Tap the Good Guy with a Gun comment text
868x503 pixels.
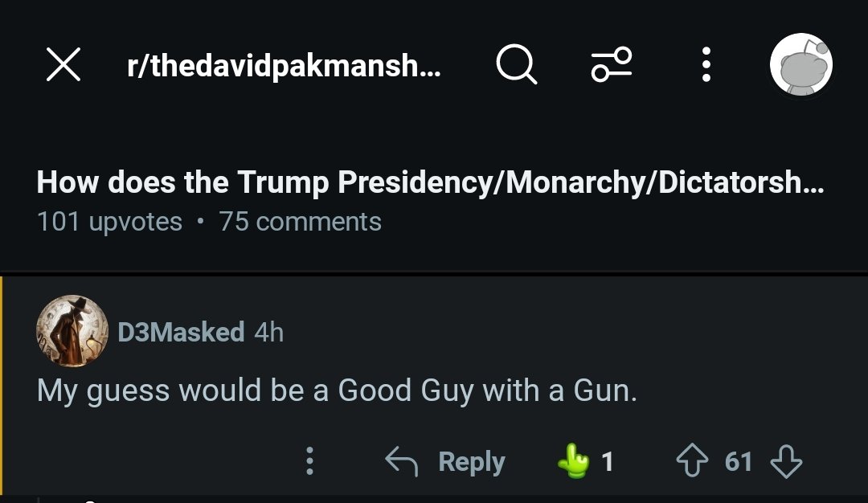click(337, 391)
